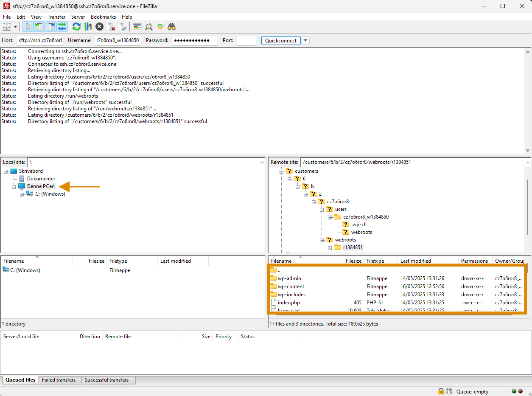Image resolution: width=532 pixels, height=396 pixels.
Task: Select Dokumenter in the local tree
Action: click(41, 179)
